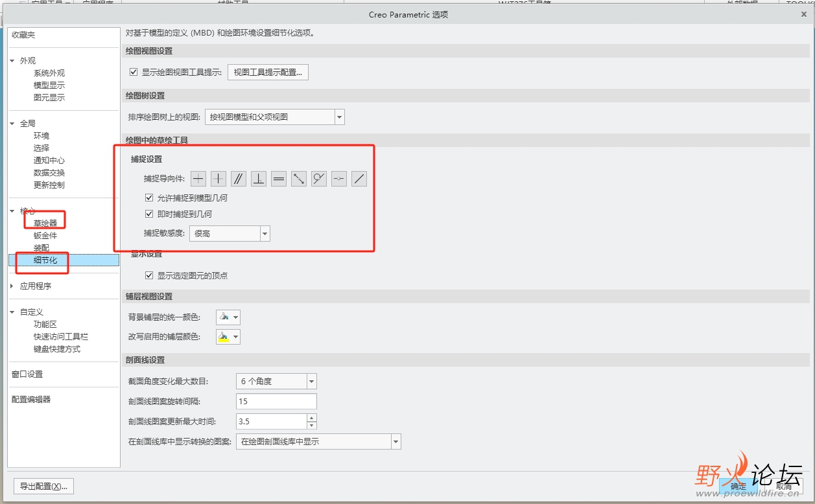This screenshot has height=504, width=815.
Task: Select 模型显示 in the options tree
Action: (49, 86)
